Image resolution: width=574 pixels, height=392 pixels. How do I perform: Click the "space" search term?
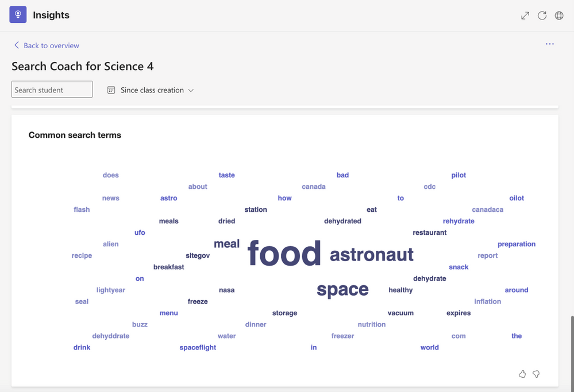pos(342,290)
